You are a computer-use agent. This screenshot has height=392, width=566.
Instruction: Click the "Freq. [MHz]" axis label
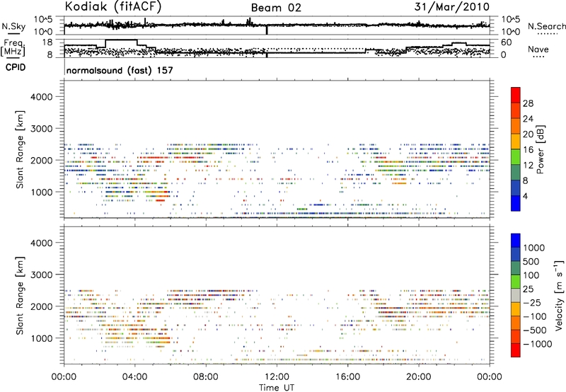pyautogui.click(x=13, y=47)
